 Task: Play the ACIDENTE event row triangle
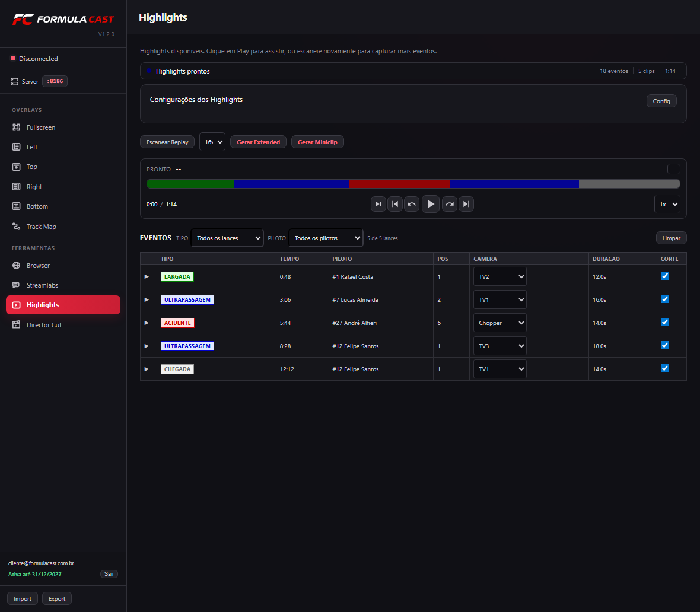click(147, 323)
